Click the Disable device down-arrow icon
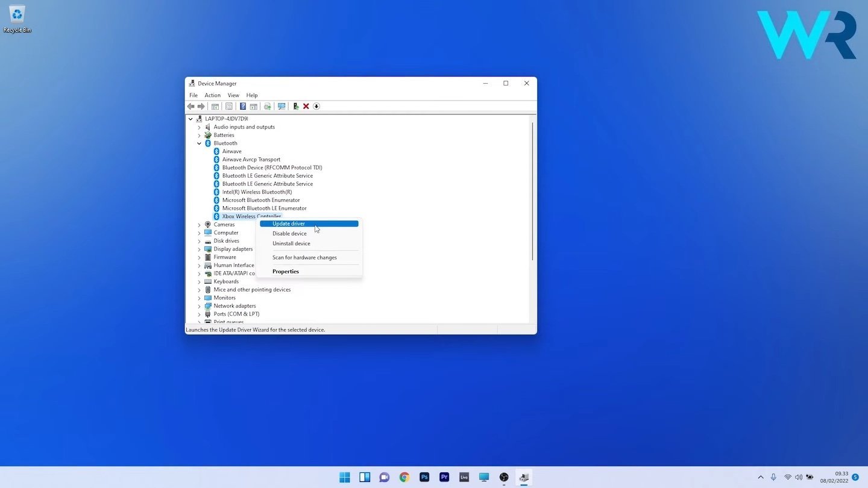The width and height of the screenshot is (868, 488). (x=316, y=106)
